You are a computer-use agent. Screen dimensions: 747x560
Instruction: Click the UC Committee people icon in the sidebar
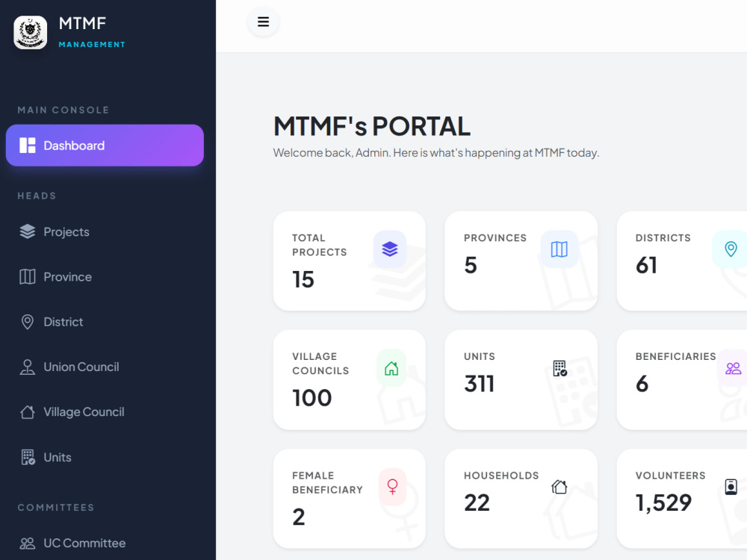(28, 543)
